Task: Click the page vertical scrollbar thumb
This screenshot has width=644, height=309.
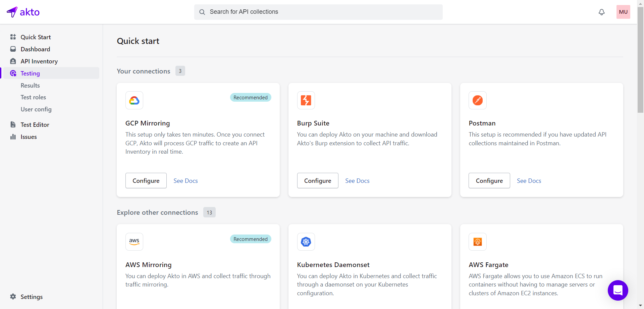Action: click(x=640, y=60)
